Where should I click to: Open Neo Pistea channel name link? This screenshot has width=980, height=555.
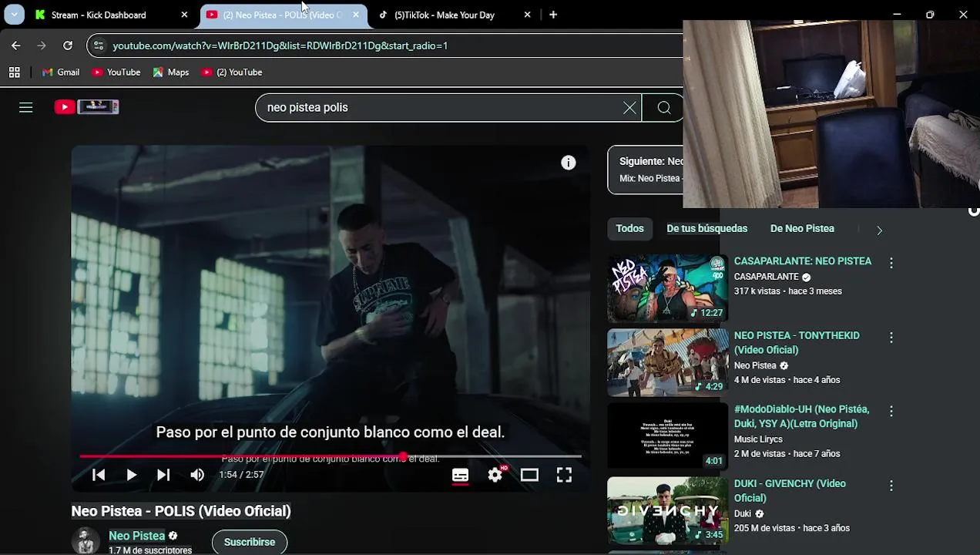click(x=136, y=536)
